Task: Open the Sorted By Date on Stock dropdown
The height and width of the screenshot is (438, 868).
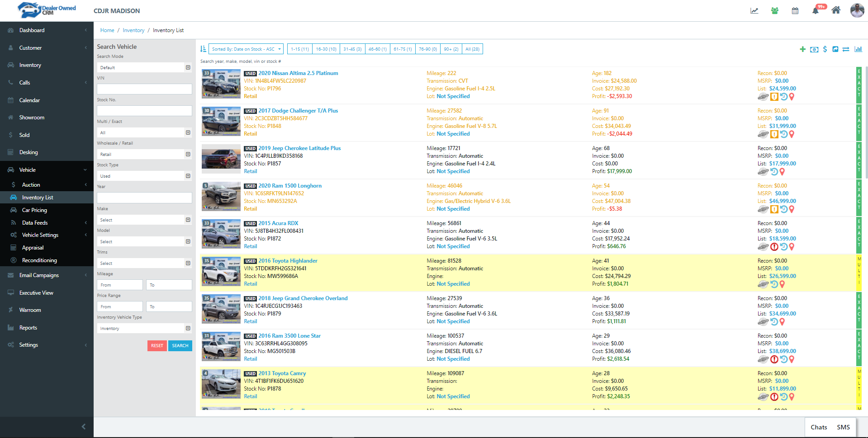Action: (x=246, y=49)
